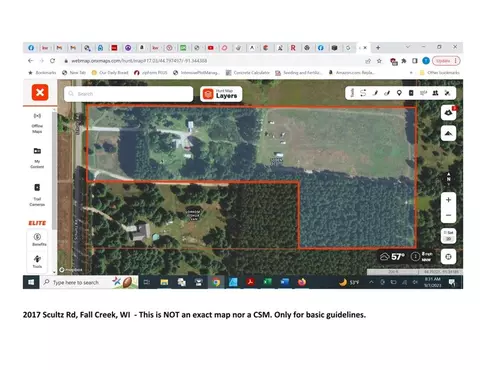480x370 pixels.
Task: Click the browser back arrow
Action: (x=31, y=61)
